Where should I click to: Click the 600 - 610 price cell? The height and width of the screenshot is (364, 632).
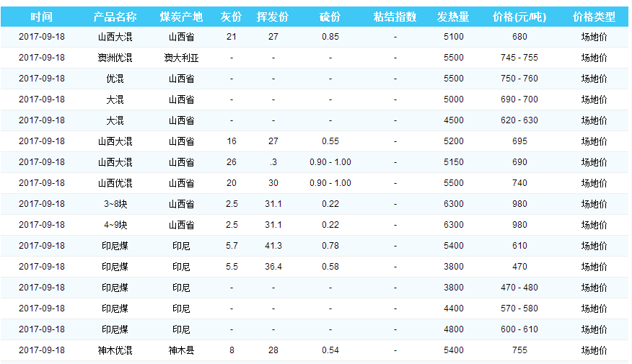[x=519, y=329]
